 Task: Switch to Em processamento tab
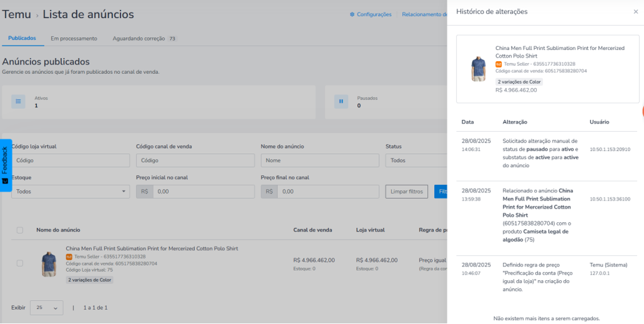click(74, 39)
